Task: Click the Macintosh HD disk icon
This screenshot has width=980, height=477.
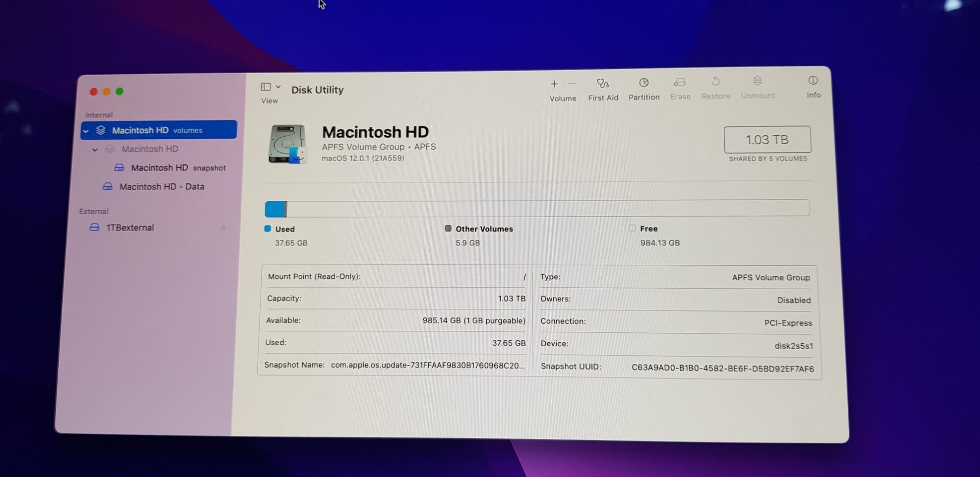Action: (288, 144)
